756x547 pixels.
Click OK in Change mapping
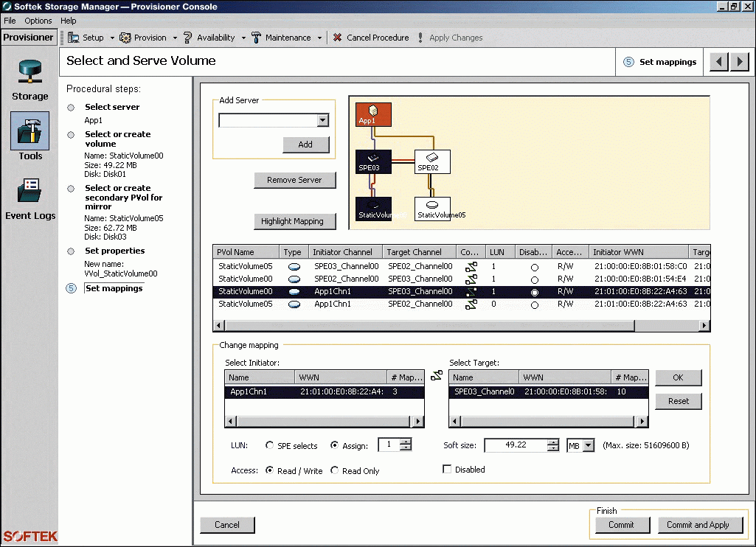678,378
